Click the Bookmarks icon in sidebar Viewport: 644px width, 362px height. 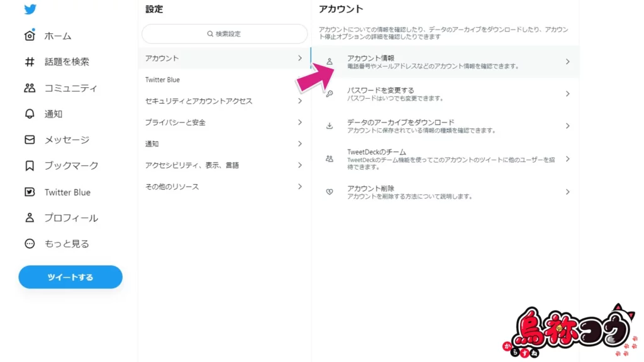tap(30, 166)
